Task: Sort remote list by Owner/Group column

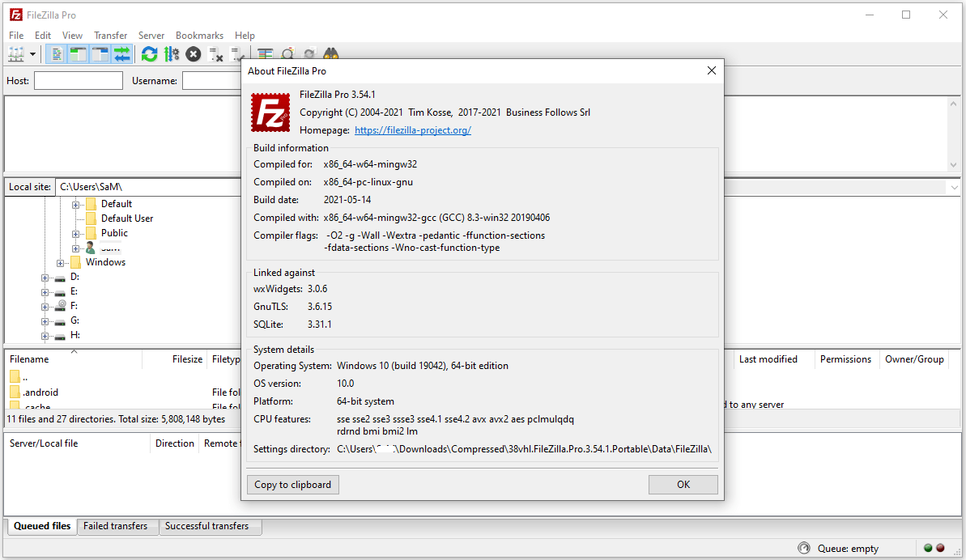Action: click(914, 359)
